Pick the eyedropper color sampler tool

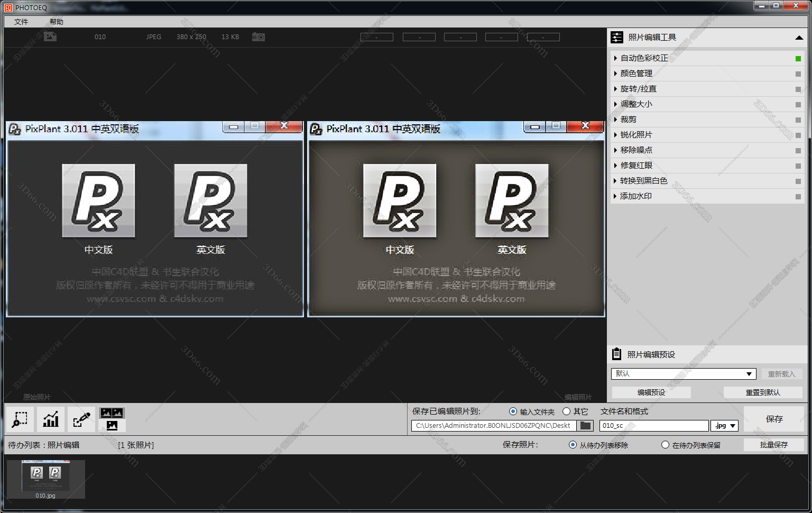pyautogui.click(x=81, y=419)
